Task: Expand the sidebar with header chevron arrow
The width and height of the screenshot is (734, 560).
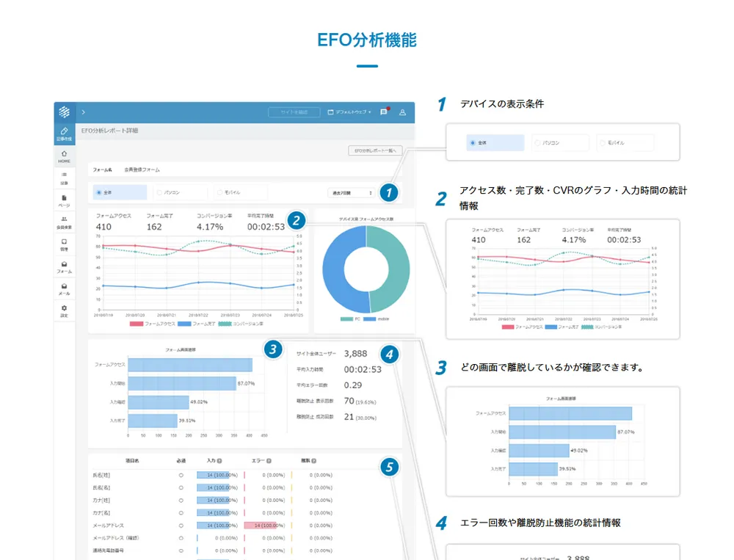Action: (x=83, y=112)
